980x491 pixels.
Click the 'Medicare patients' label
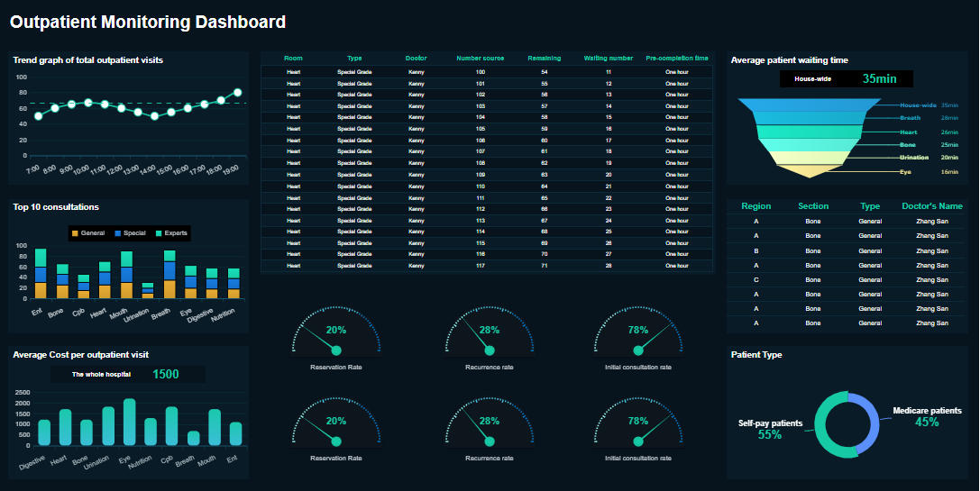tap(927, 411)
